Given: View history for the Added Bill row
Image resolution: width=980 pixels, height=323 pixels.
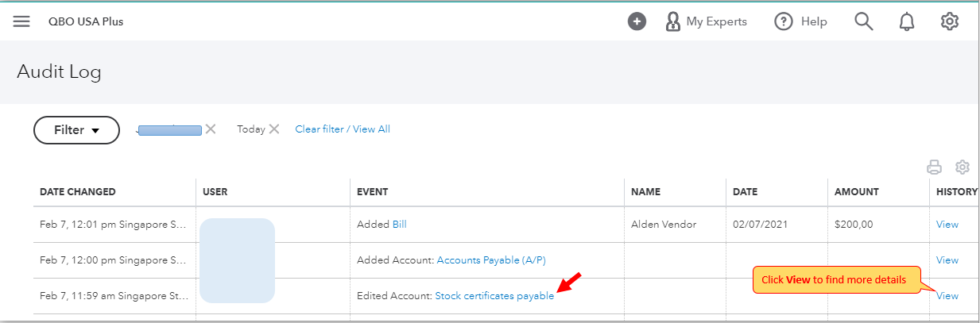Looking at the screenshot, I should pos(947,225).
